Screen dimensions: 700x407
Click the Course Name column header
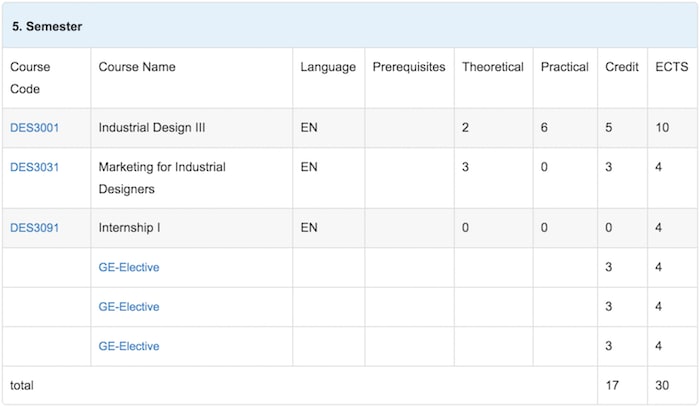tap(137, 67)
